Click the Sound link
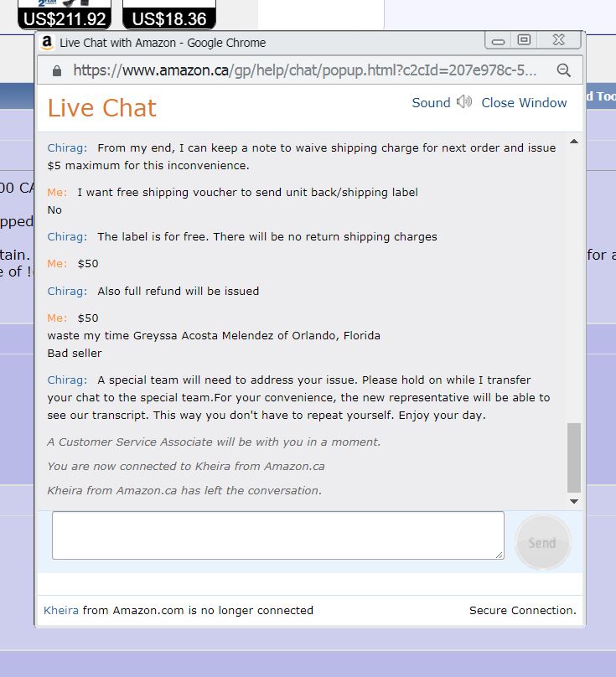 (431, 103)
